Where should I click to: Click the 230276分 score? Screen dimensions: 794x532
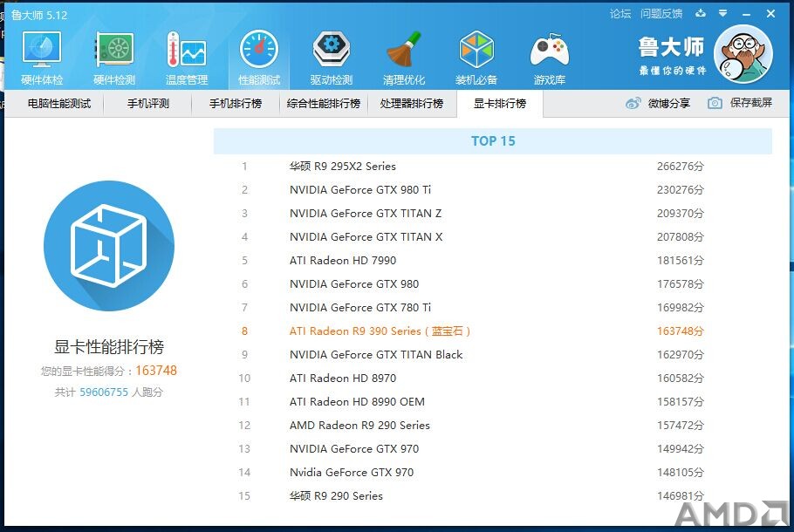point(681,190)
